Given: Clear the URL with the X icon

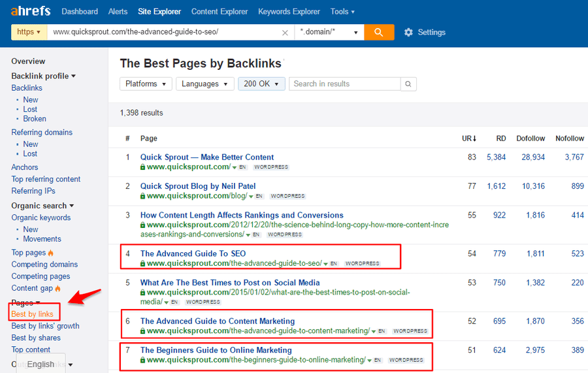Looking at the screenshot, I should [x=285, y=33].
